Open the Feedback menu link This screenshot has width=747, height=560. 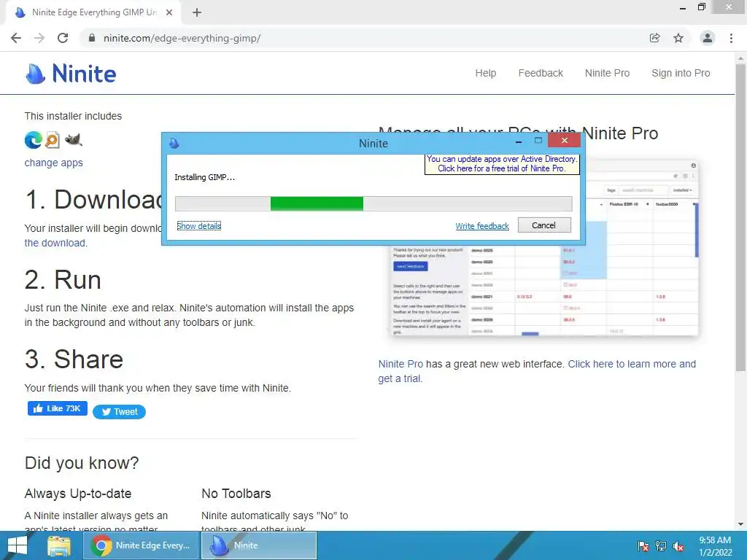[x=541, y=74]
